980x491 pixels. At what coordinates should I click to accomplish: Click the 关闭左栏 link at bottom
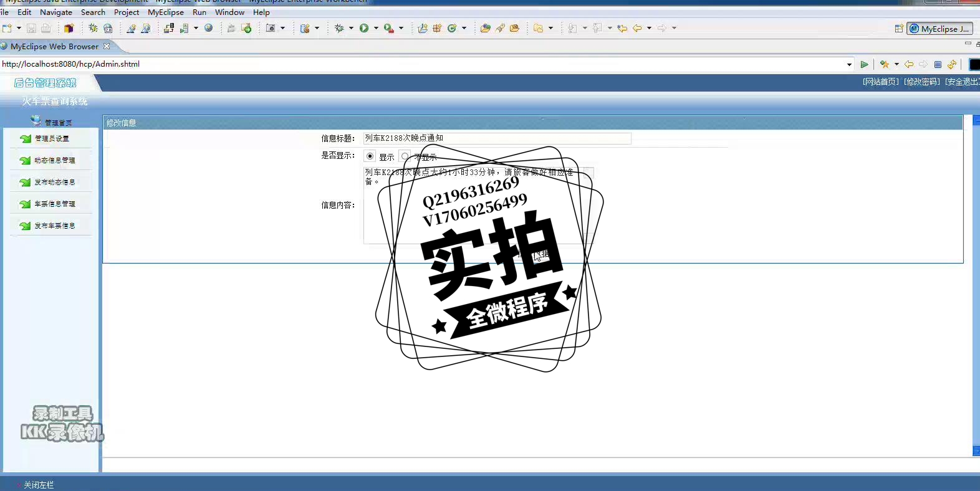[39, 485]
